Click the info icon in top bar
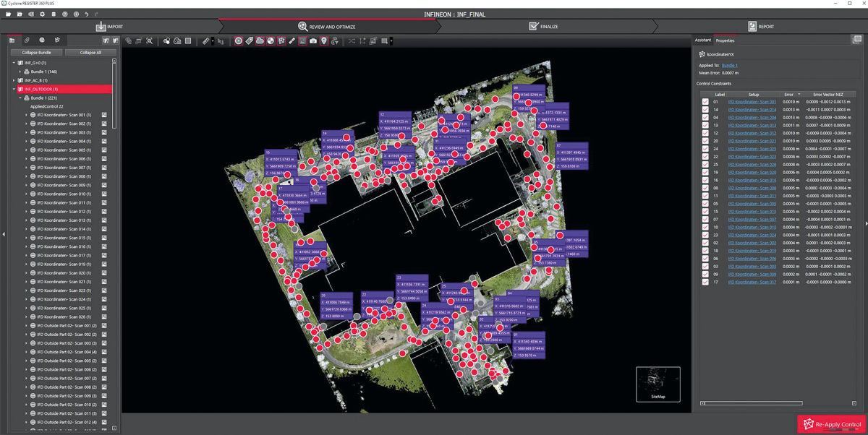Image resolution: width=868 pixels, height=435 pixels. coord(76,14)
